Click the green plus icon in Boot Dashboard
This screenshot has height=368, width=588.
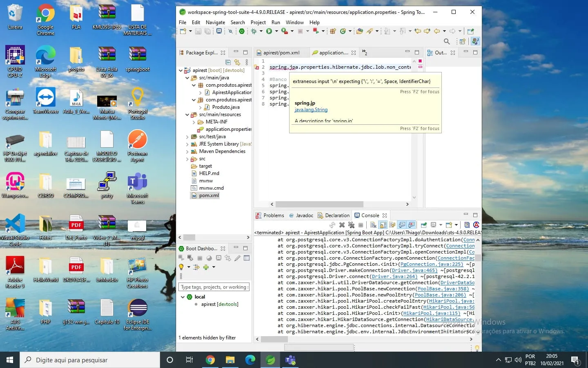tap(206, 267)
